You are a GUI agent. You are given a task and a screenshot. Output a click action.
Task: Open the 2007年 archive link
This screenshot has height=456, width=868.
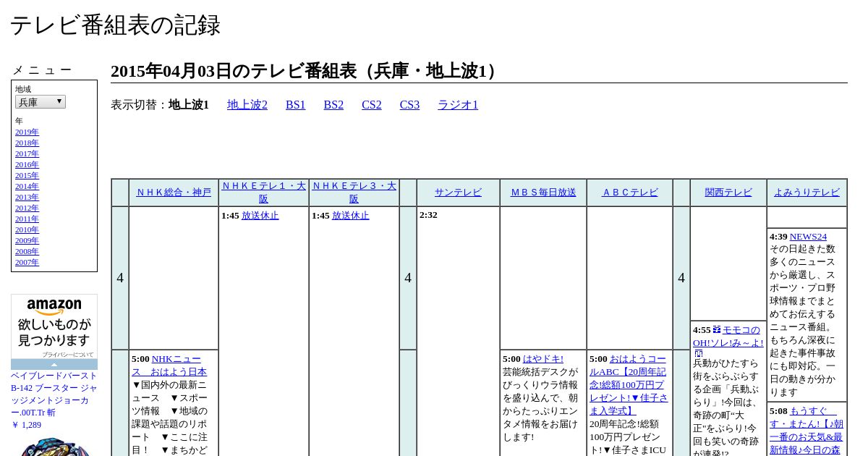(27, 262)
